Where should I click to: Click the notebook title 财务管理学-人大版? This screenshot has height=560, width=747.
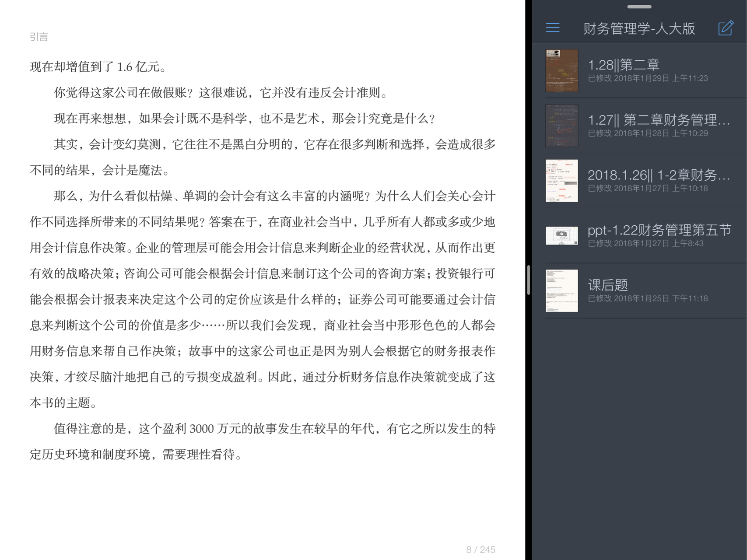(x=639, y=28)
